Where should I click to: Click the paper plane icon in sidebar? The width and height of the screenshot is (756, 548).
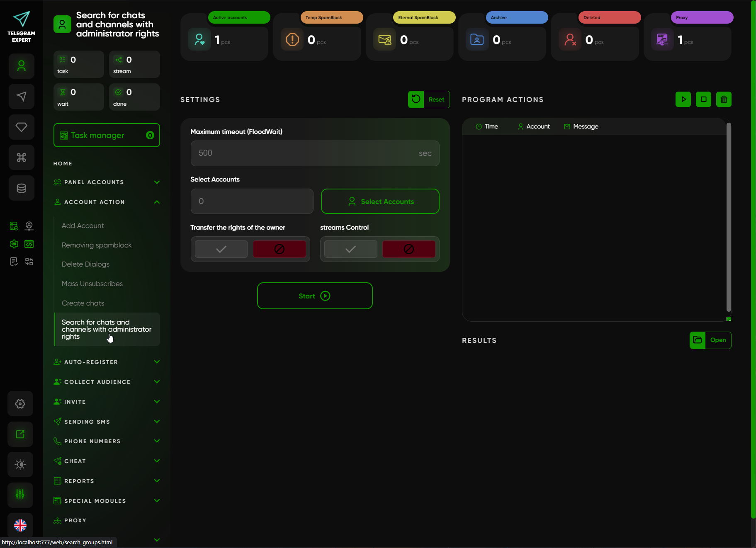pos(22,97)
